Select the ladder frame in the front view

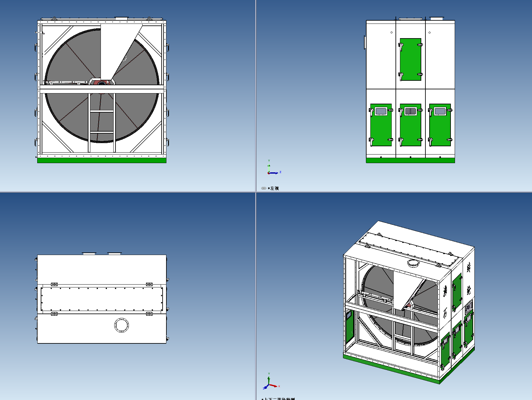click(102, 122)
